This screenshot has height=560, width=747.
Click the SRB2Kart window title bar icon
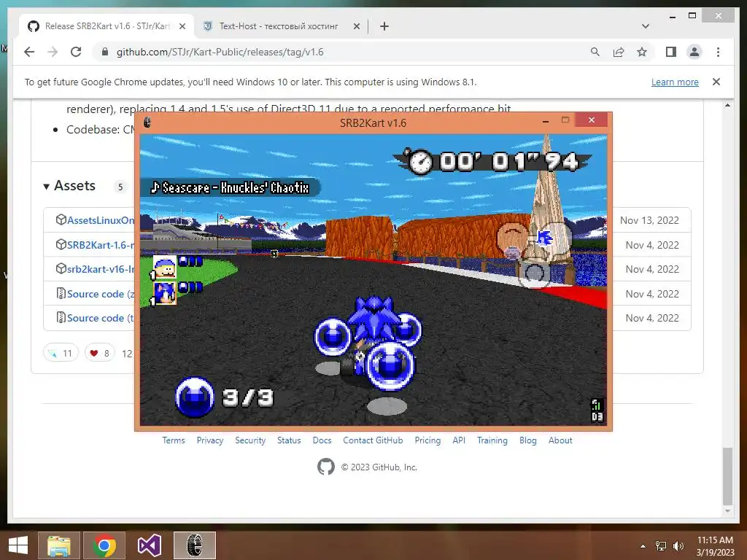pos(147,122)
